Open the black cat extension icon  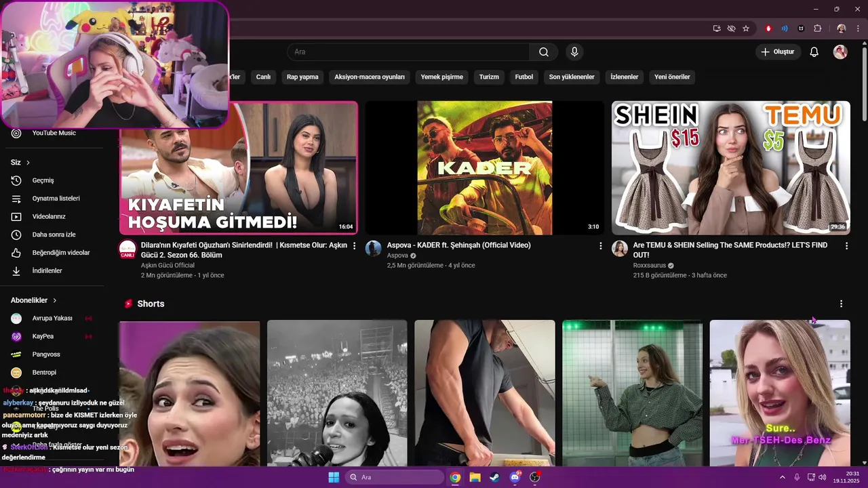point(801,28)
